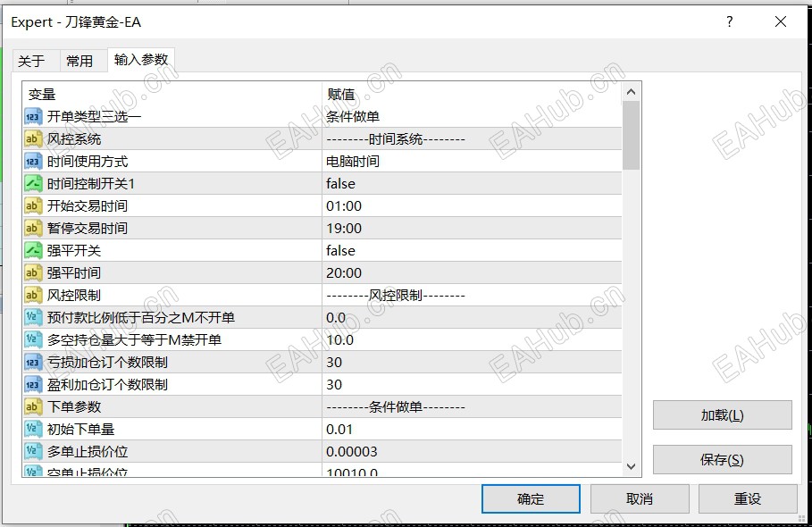Edit the 10.0 position limit value
812x527 pixels.
coord(472,339)
